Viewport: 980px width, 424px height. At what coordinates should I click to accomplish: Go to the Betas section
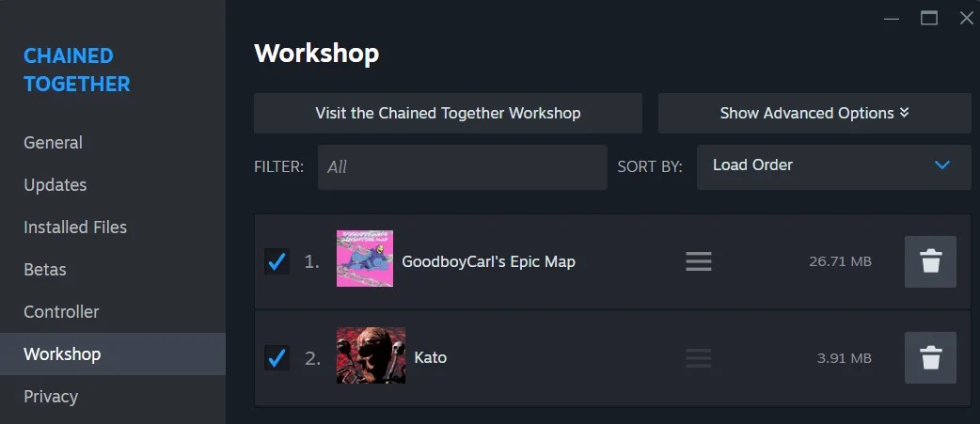pyautogui.click(x=45, y=270)
